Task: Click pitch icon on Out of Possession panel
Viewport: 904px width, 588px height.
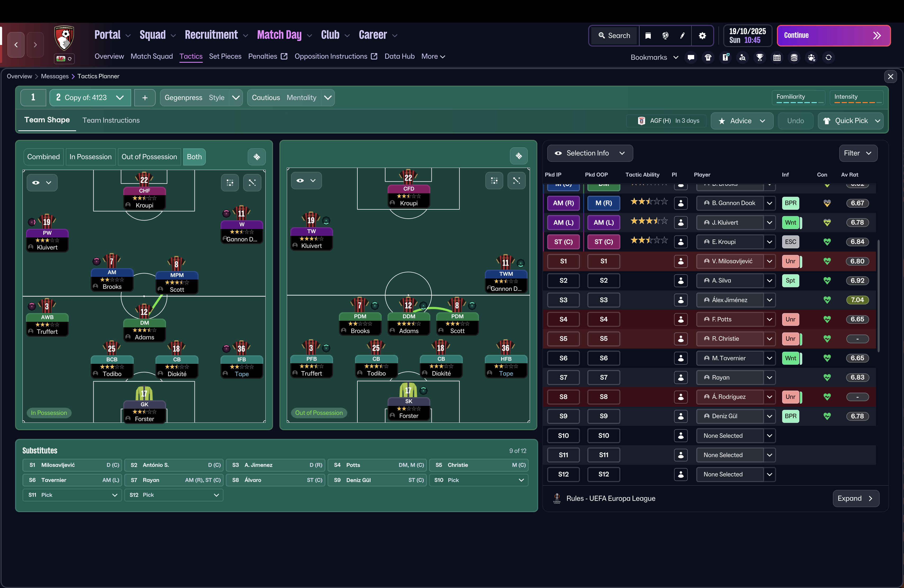Action: 519,156
